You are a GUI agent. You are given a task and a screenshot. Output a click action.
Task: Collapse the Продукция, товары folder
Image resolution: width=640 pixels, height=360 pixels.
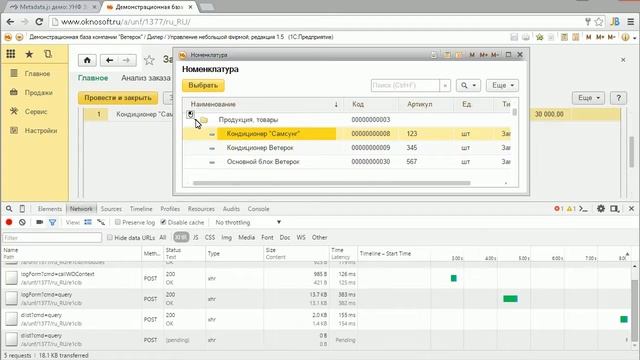point(190,114)
